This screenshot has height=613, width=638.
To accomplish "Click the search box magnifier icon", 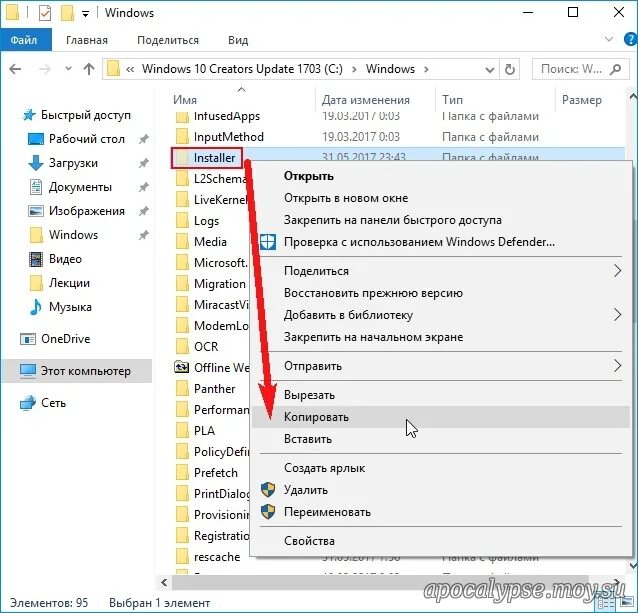I will (x=616, y=69).
